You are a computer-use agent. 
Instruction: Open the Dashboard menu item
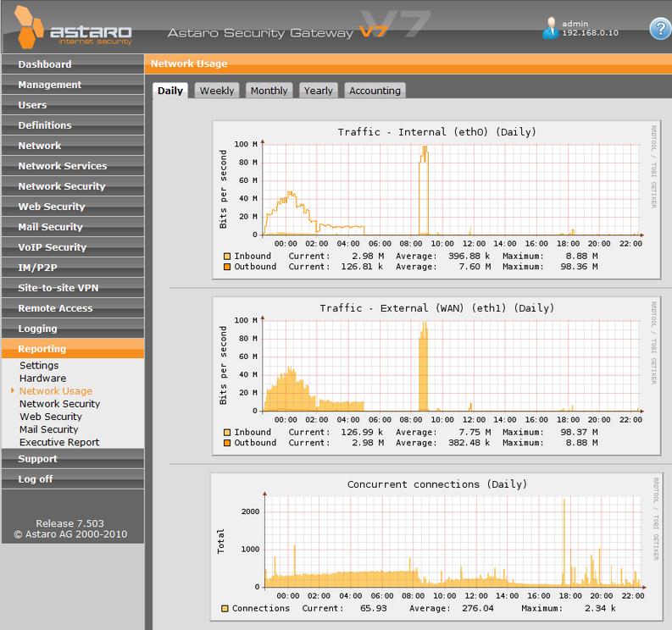pos(45,64)
